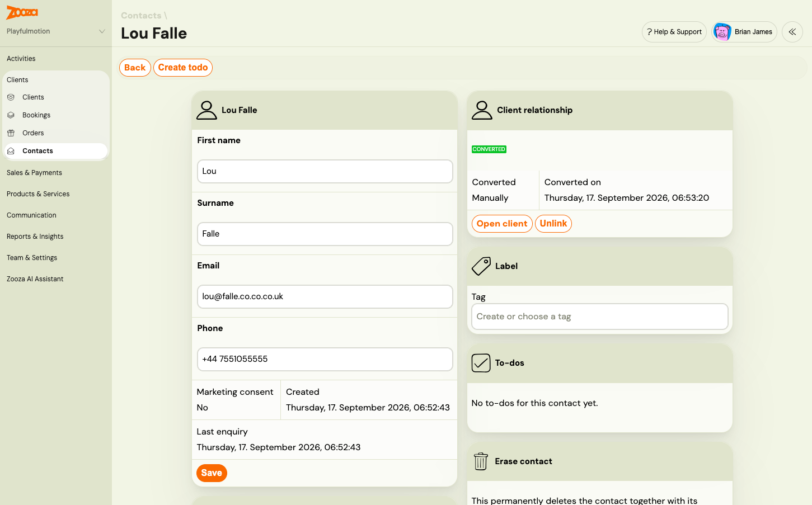Follow the Contacts breadcrumb link

click(141, 16)
